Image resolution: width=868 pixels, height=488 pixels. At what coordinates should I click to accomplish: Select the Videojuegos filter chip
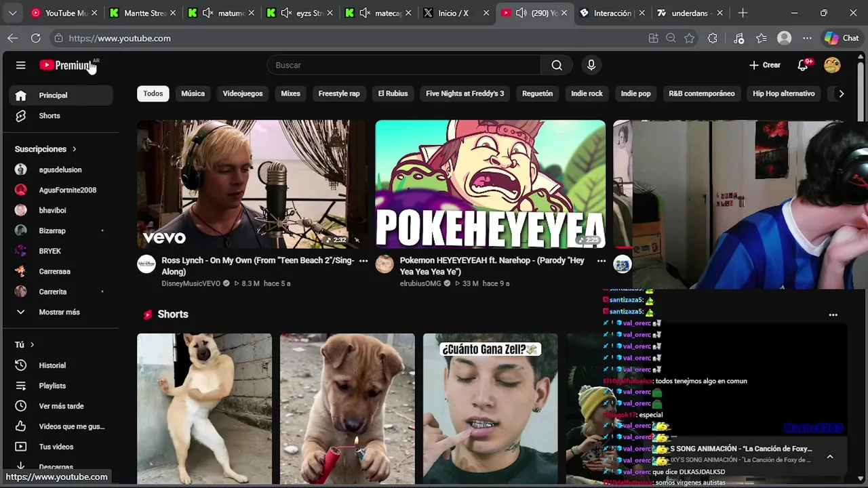243,94
